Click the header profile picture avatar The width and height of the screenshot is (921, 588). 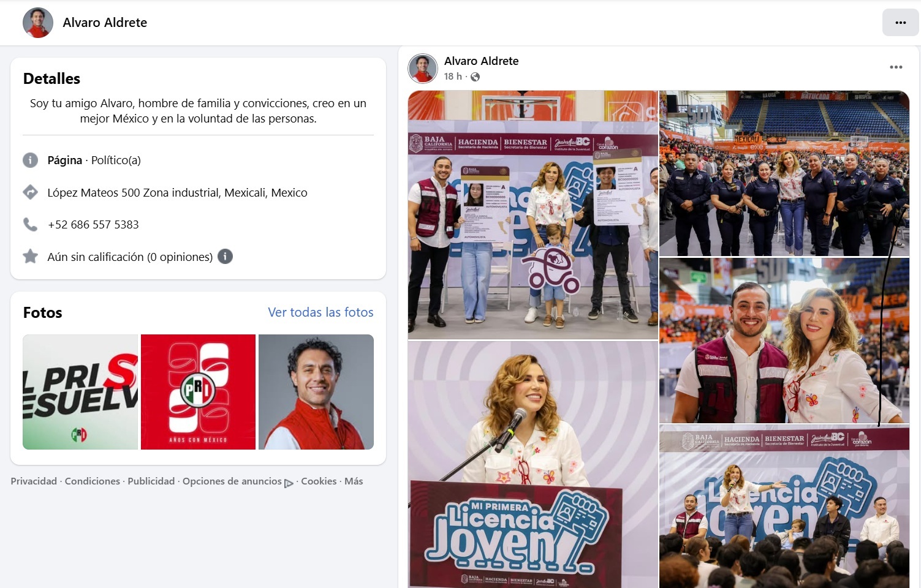37,23
